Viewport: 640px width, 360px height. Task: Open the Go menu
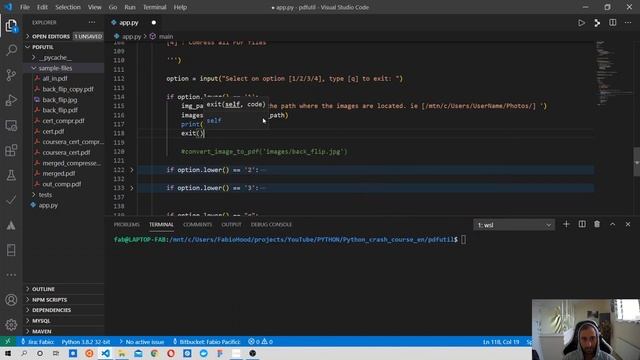[113, 7]
